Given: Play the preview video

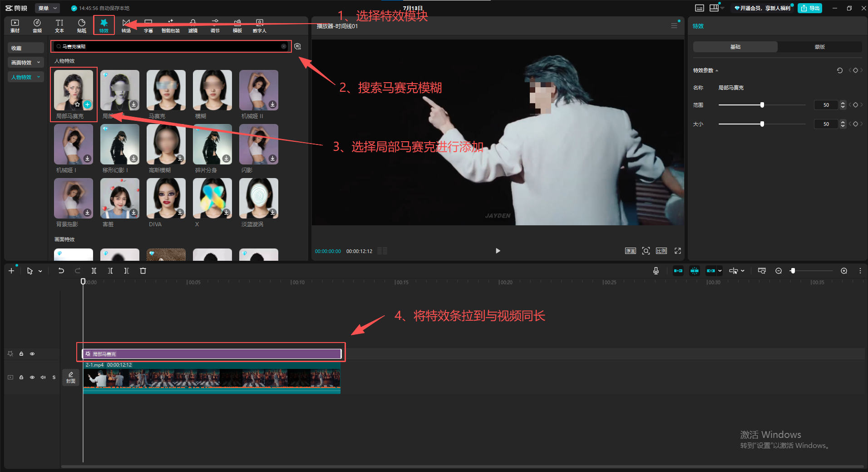Looking at the screenshot, I should [498, 251].
